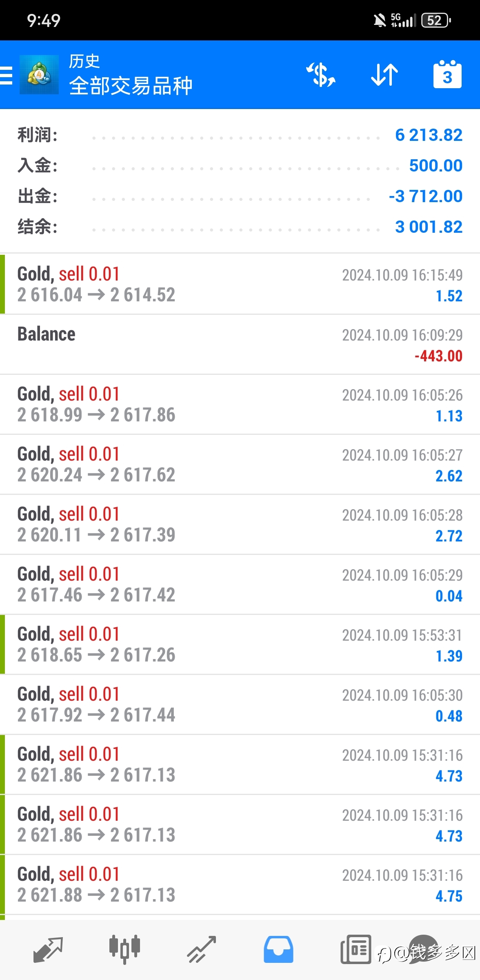Tap the sort arrows icon
Viewport: 480px width, 980px height.
click(x=384, y=75)
